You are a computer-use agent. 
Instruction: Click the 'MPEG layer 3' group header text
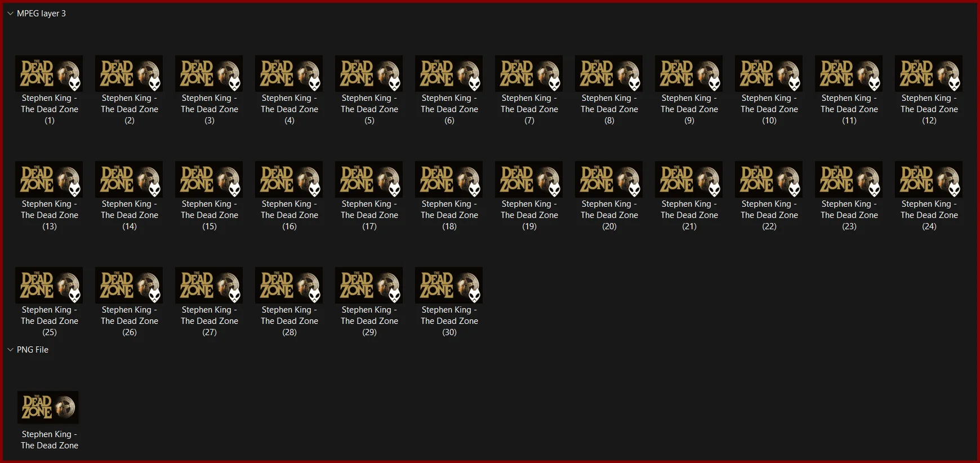coord(41,14)
